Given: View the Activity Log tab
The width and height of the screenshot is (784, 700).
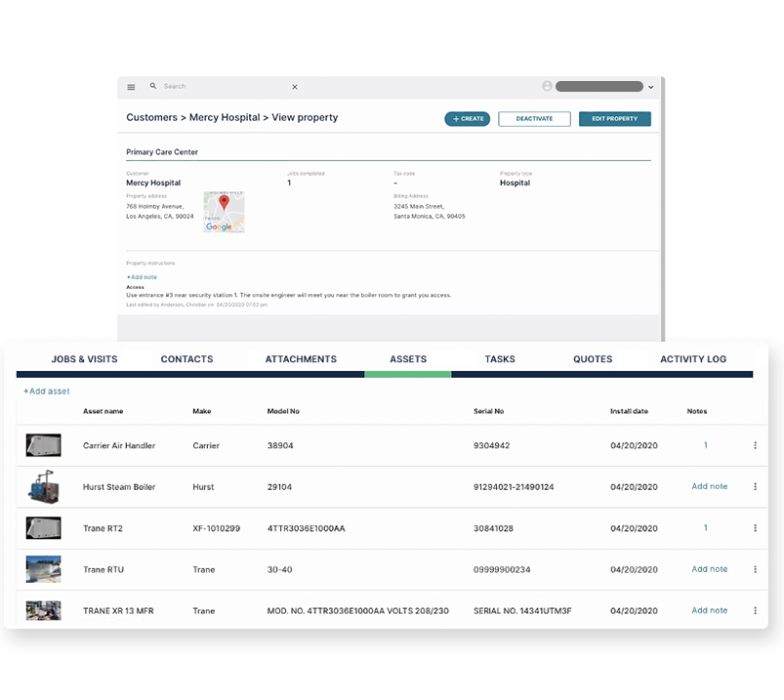Looking at the screenshot, I should coord(693,358).
